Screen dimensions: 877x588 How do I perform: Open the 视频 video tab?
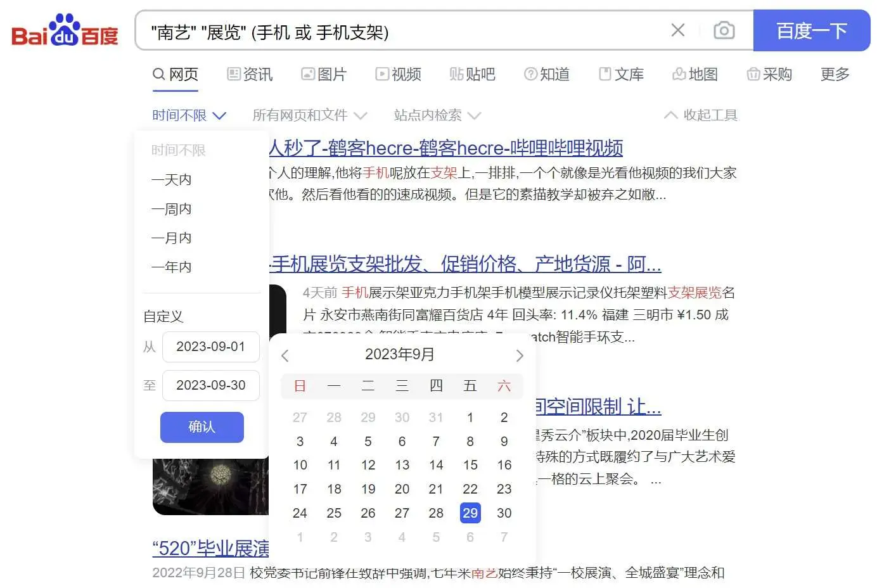tap(399, 75)
